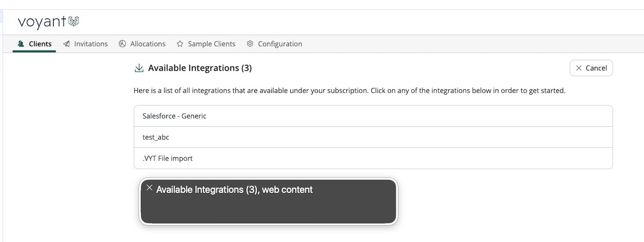Click the Available Integrations (3) heading
This screenshot has height=242, width=644.
tap(199, 68)
